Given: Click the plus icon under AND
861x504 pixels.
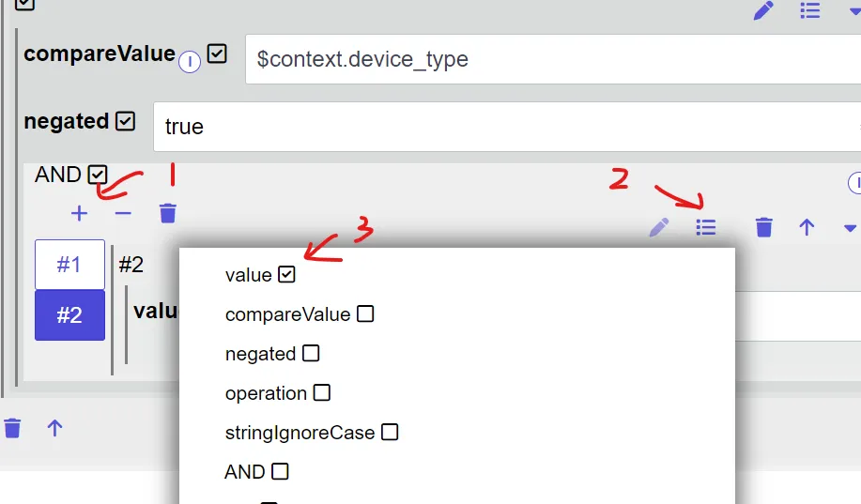Looking at the screenshot, I should coord(79,214).
